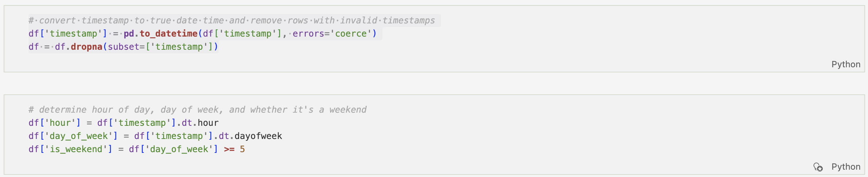
Task: Click 'coerce' string literal
Action: tap(351, 34)
